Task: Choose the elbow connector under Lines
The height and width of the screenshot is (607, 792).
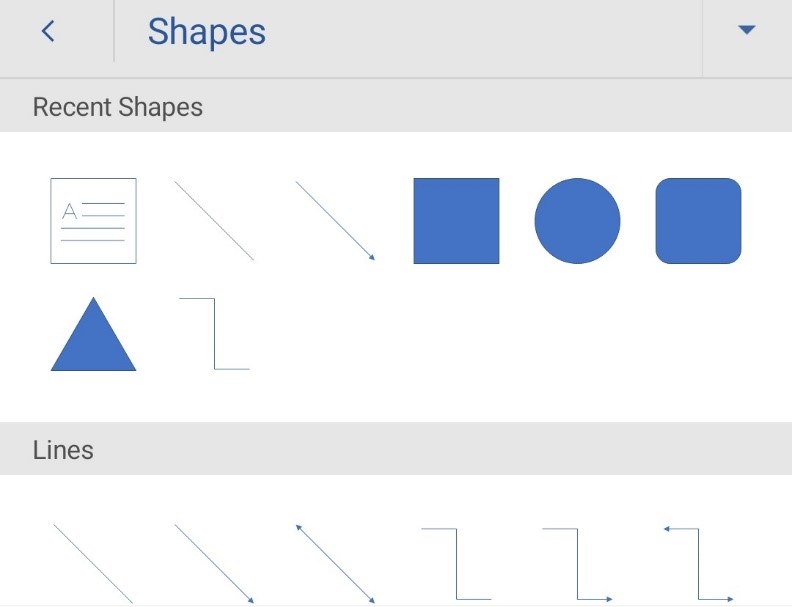Action: [x=456, y=564]
